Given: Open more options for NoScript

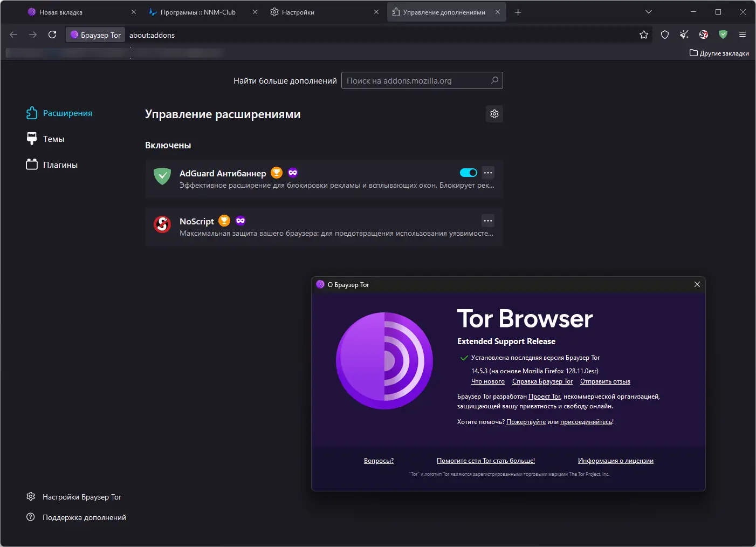Looking at the screenshot, I should (488, 221).
